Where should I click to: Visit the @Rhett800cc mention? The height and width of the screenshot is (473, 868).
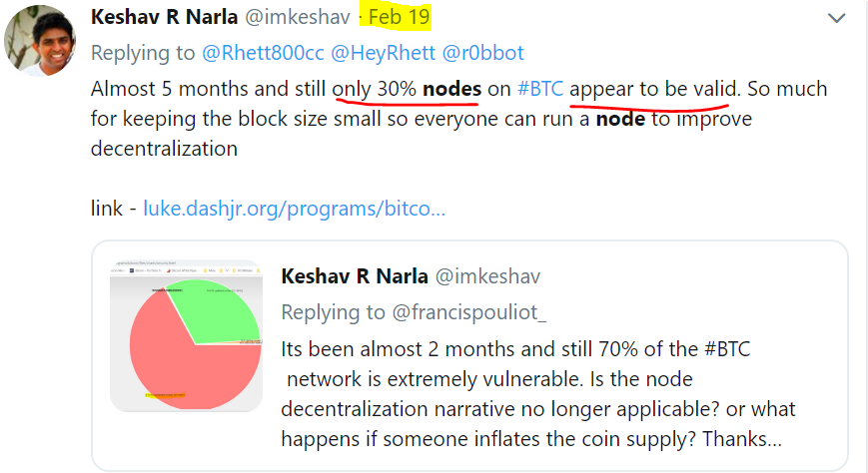coord(263,53)
